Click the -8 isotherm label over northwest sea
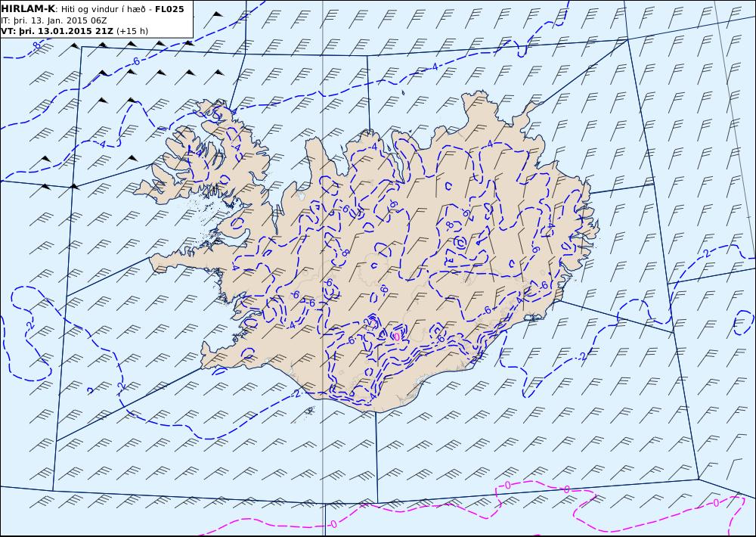The height and width of the screenshot is (537, 756). [x=36, y=46]
